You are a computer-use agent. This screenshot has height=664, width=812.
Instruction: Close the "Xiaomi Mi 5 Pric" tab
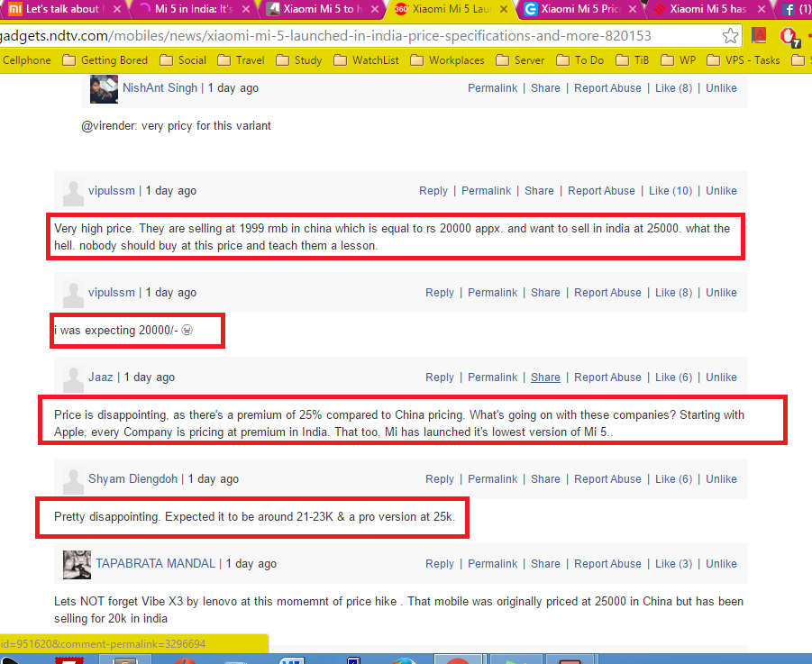click(632, 10)
